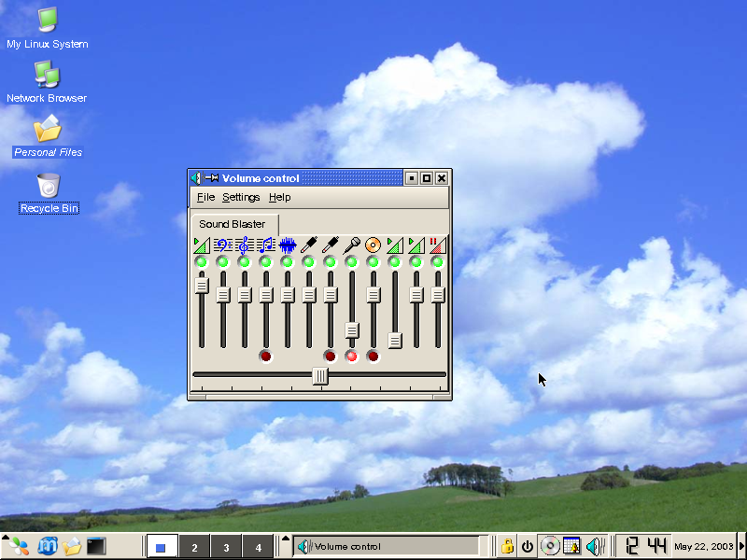Click the speaker mixer icon in the system tray
The width and height of the screenshot is (747, 560).
pos(596,546)
